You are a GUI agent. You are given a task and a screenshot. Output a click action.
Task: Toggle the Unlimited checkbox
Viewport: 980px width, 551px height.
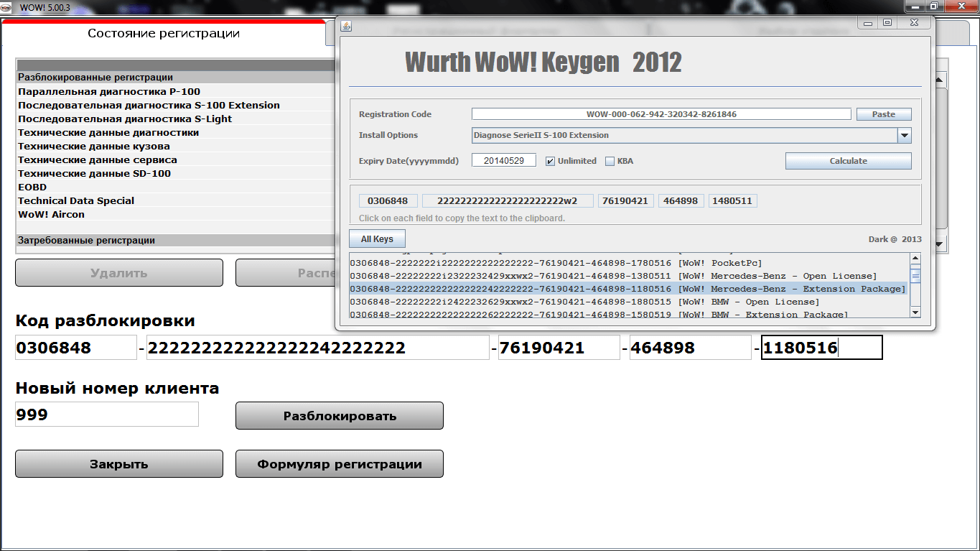pyautogui.click(x=550, y=161)
